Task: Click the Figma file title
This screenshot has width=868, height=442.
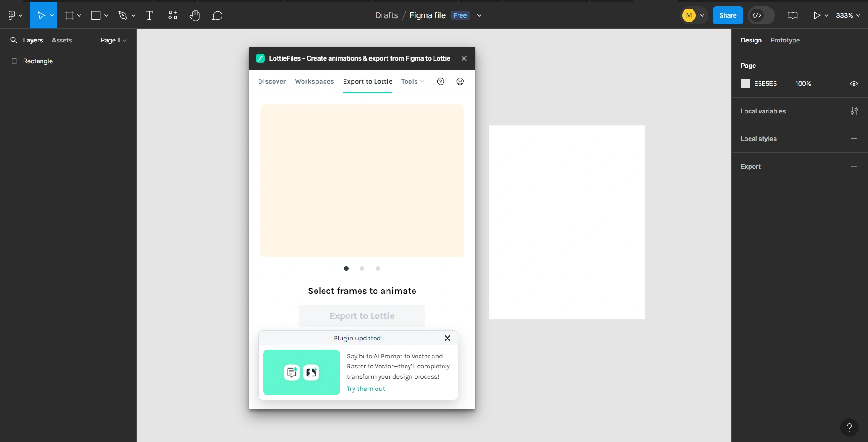Action: click(x=428, y=15)
